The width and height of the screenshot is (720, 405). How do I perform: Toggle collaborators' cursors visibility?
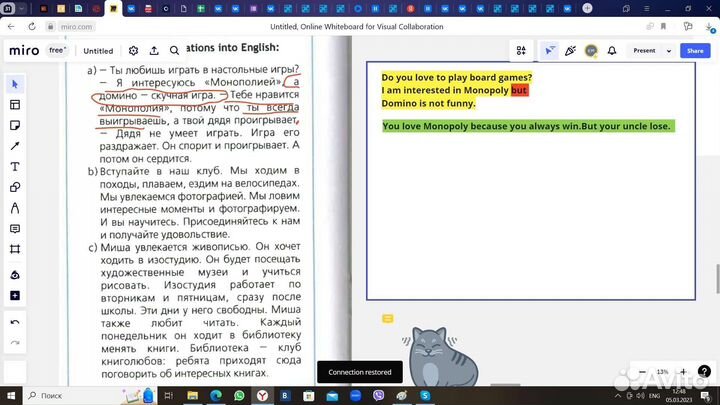coord(549,51)
